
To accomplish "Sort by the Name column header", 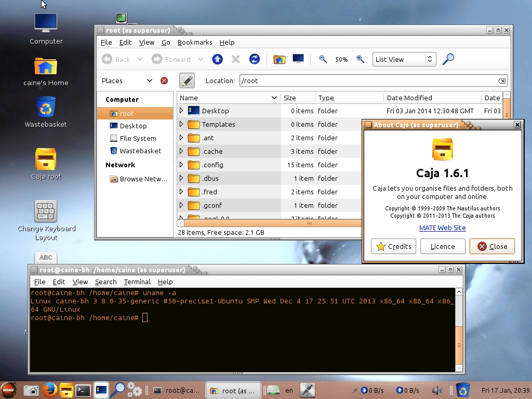I will [229, 98].
